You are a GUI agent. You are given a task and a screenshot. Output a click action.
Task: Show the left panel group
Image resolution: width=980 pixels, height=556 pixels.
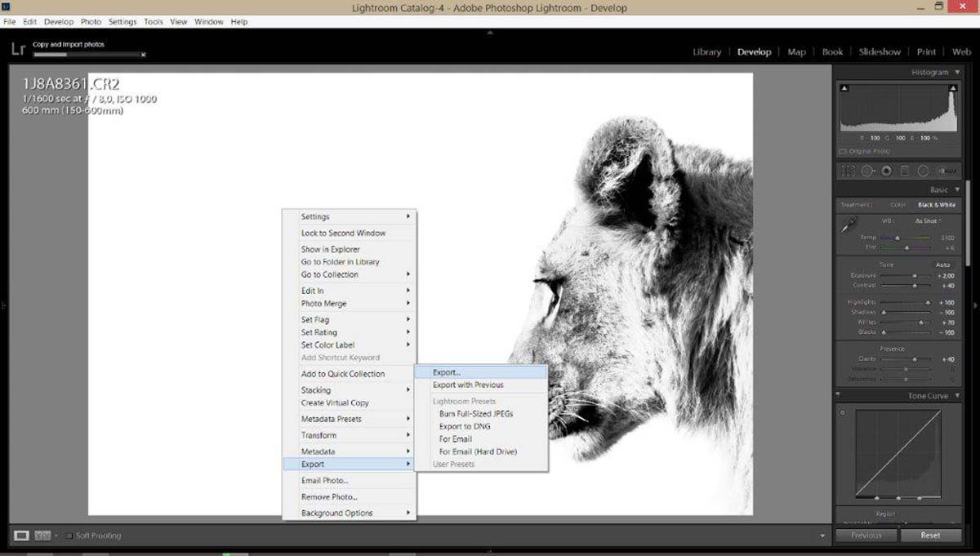tap(3, 305)
